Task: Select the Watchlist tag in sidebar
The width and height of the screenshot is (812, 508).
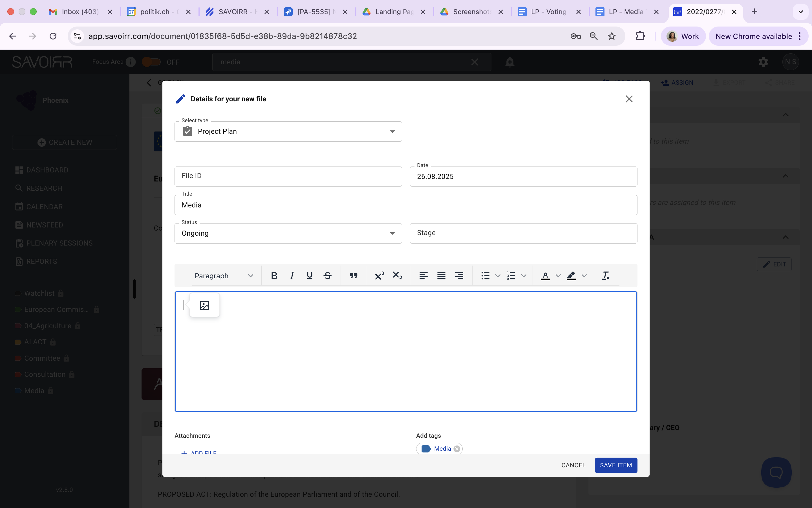Action: pyautogui.click(x=39, y=293)
